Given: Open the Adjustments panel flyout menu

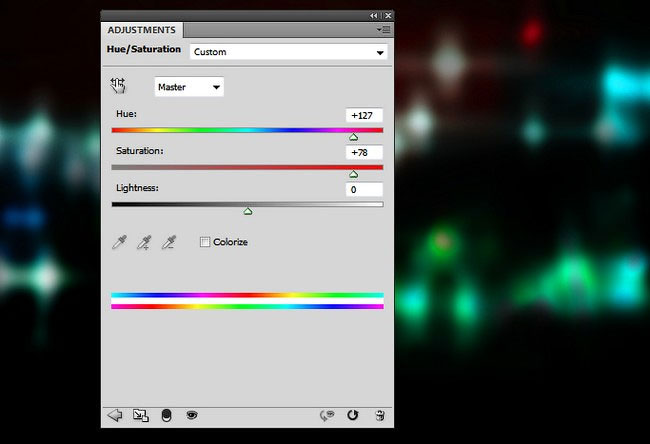Looking at the screenshot, I should point(383,30).
